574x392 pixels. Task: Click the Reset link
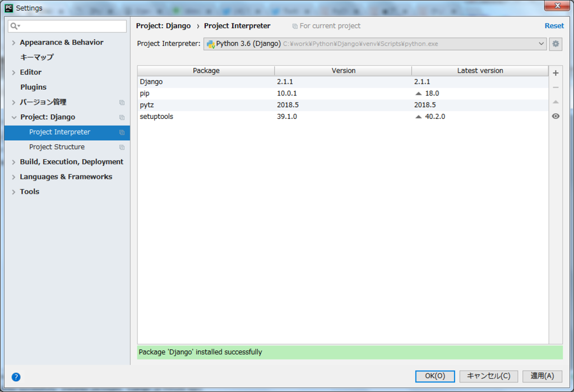click(554, 26)
